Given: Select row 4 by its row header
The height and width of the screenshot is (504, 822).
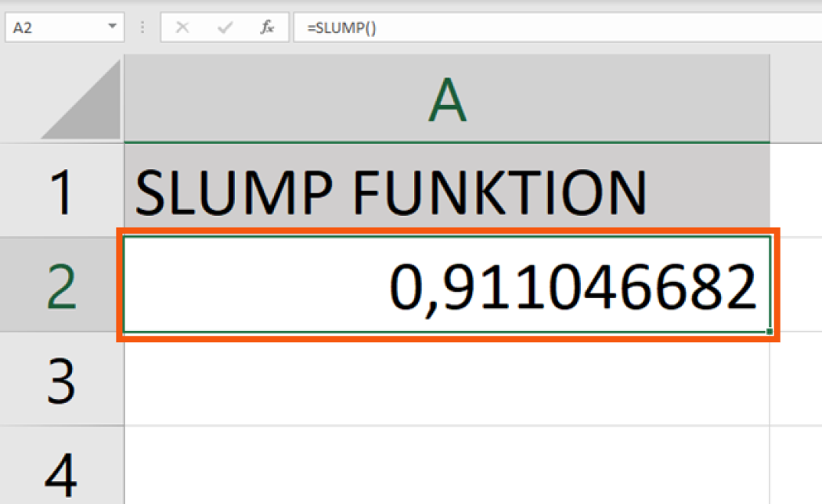Looking at the screenshot, I should coord(61,470).
